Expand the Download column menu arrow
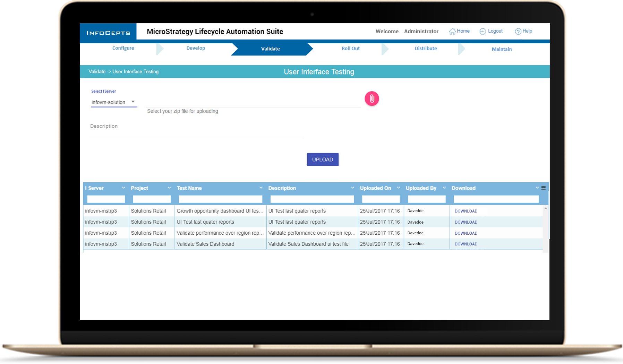 click(x=537, y=188)
